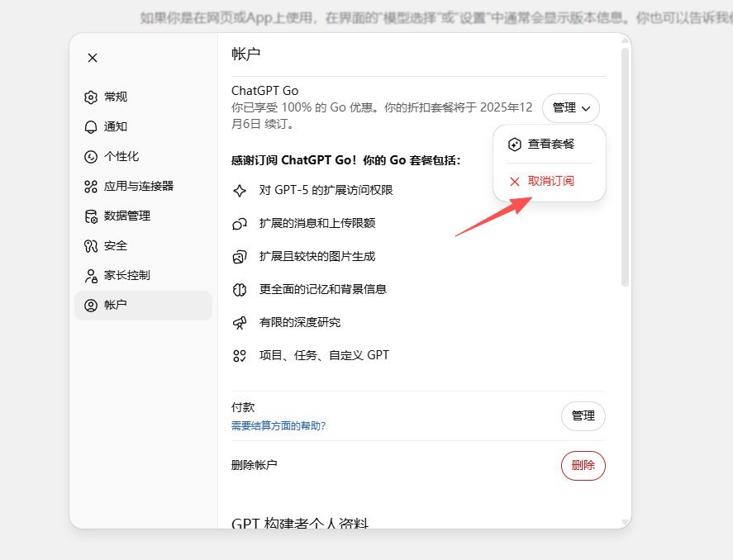The height and width of the screenshot is (560, 733).
Task: Click the gear icon beside 常规
Action: click(x=91, y=97)
